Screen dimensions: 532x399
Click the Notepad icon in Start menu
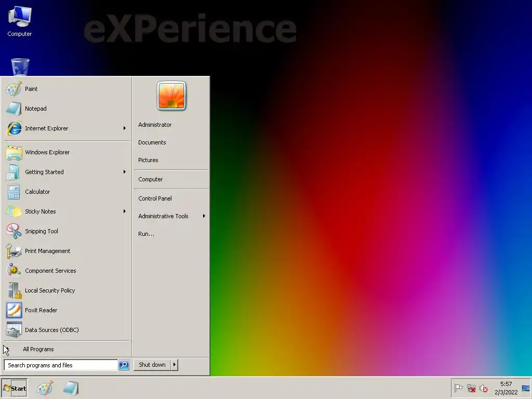point(14,109)
